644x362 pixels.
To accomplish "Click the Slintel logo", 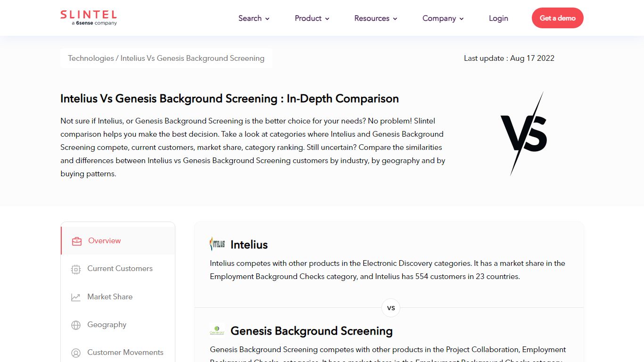I will click(x=89, y=18).
